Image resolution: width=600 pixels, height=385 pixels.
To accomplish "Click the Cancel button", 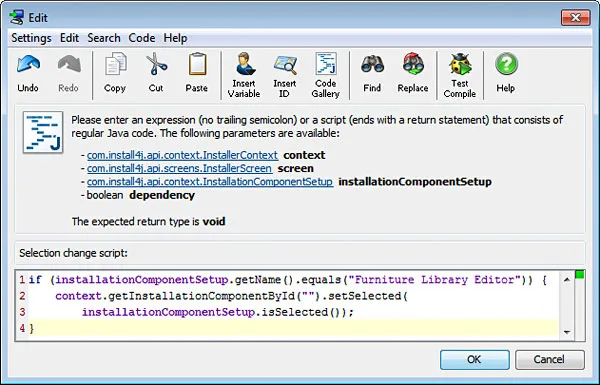I will [x=549, y=359].
